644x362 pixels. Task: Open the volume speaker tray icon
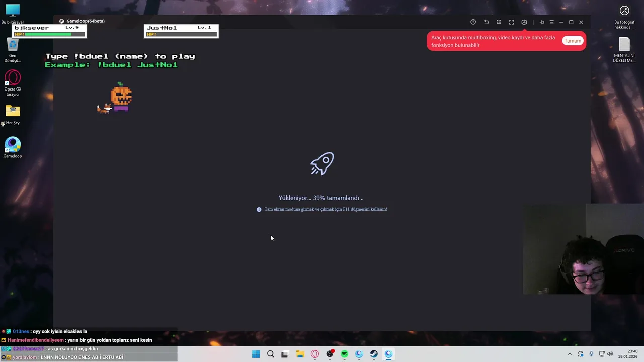coord(610,354)
